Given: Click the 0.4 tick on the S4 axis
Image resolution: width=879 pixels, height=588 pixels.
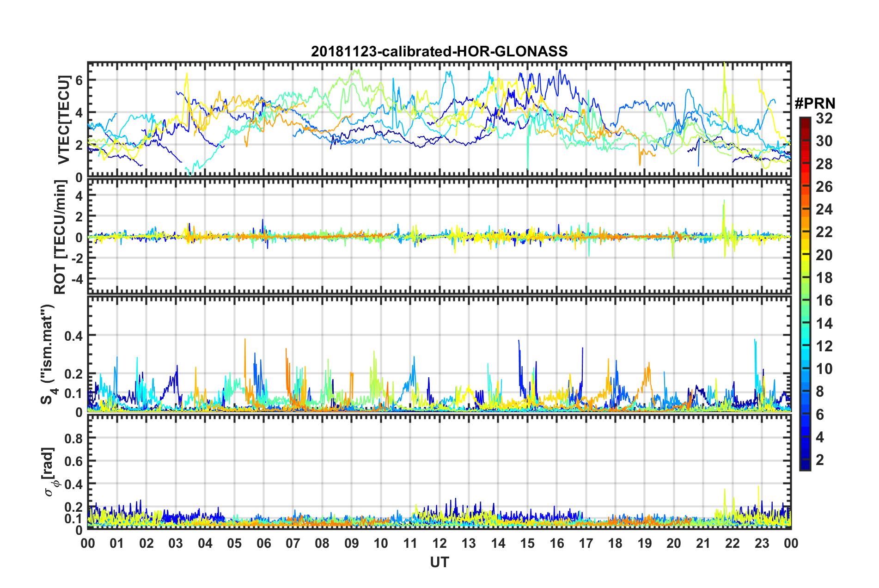Looking at the screenshot, I should coord(74,335).
